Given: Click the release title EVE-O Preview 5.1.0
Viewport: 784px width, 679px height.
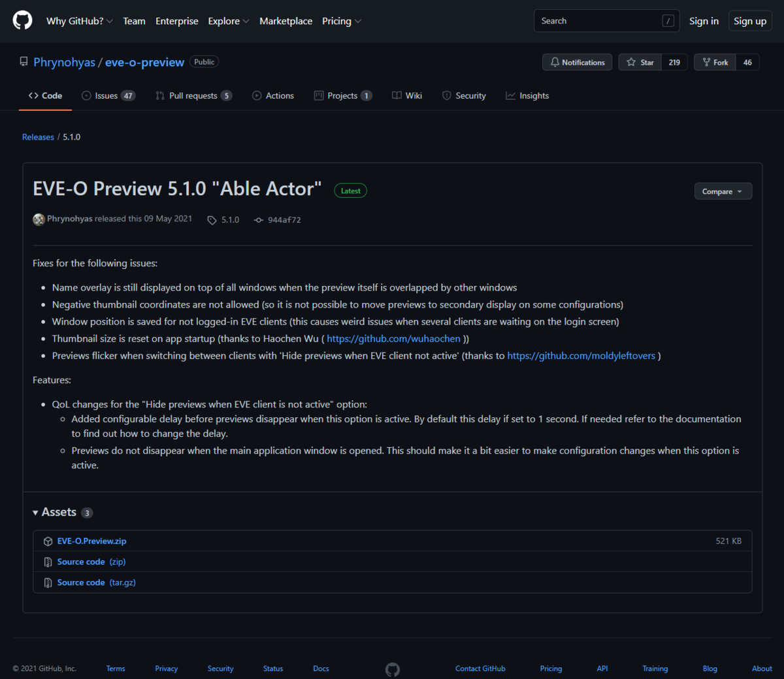Looking at the screenshot, I should (177, 189).
